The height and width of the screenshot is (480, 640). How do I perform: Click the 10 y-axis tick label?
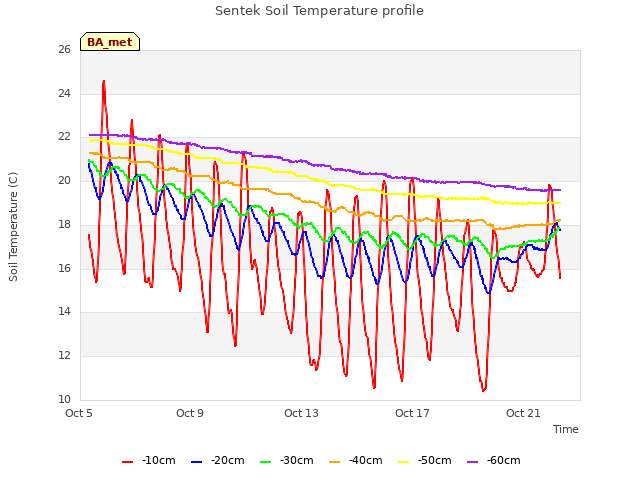tap(64, 399)
